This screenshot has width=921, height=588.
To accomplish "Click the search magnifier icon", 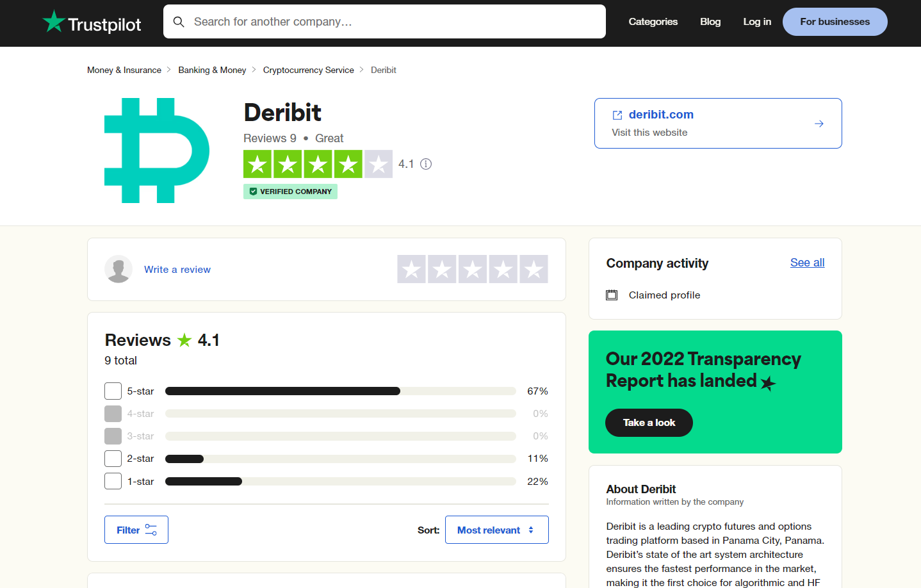I will (x=179, y=22).
